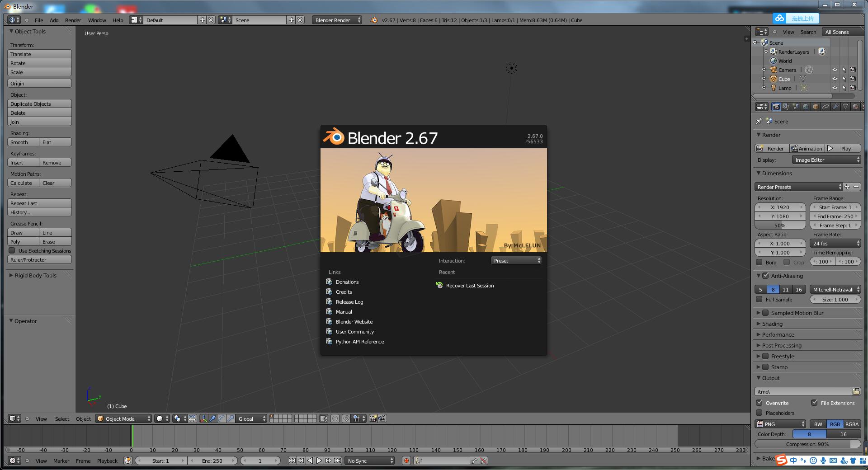Click the Modifiers wrench icon
This screenshot has height=470, width=868.
[x=835, y=107]
